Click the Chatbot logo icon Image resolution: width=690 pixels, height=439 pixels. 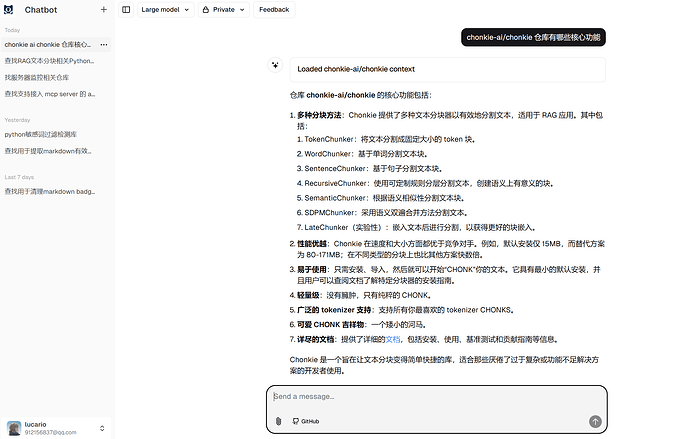(8, 9)
